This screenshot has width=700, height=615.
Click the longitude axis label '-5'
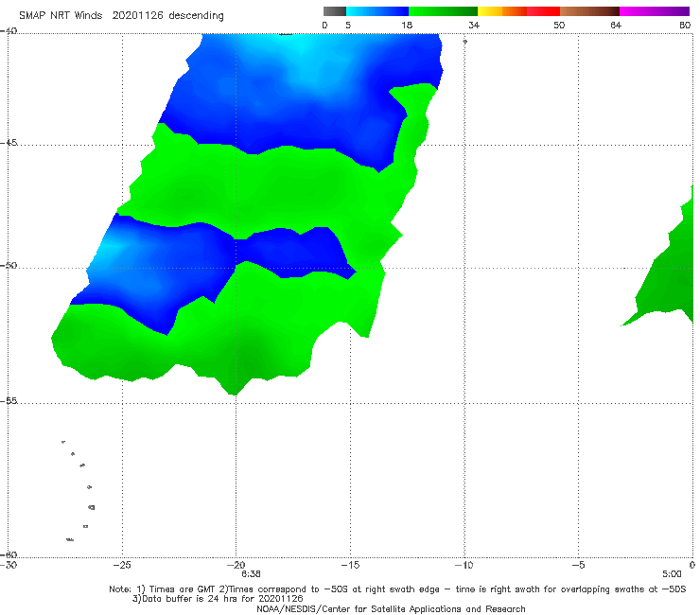click(x=578, y=565)
